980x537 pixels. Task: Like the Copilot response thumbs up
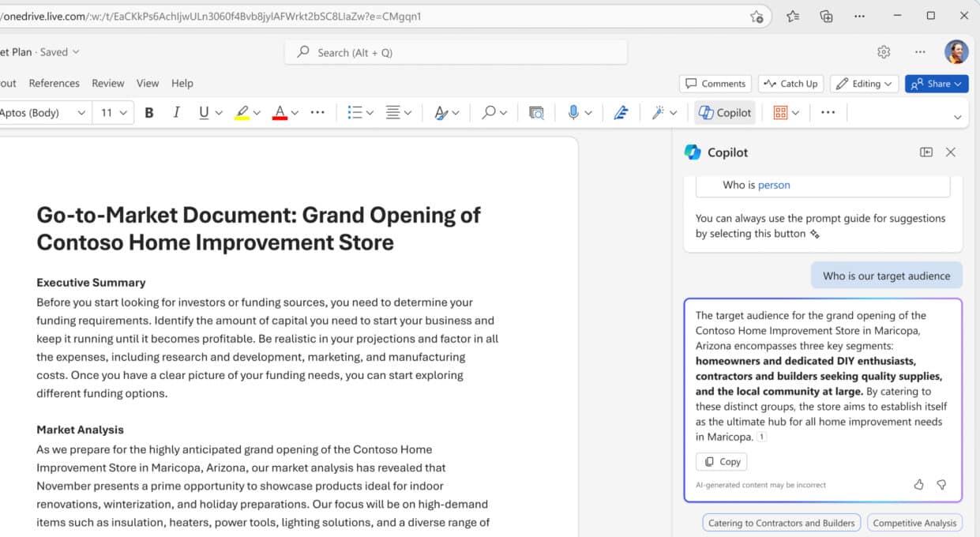click(x=918, y=485)
